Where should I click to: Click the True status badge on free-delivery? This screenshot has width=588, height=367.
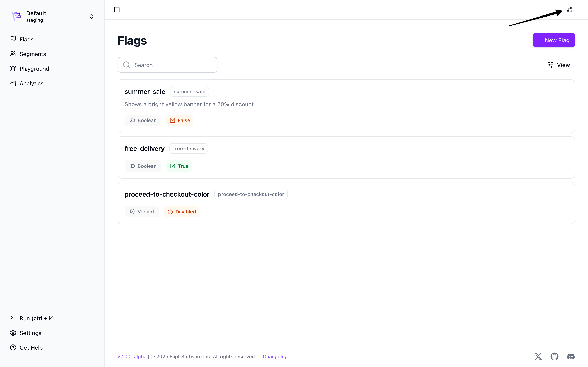click(179, 166)
